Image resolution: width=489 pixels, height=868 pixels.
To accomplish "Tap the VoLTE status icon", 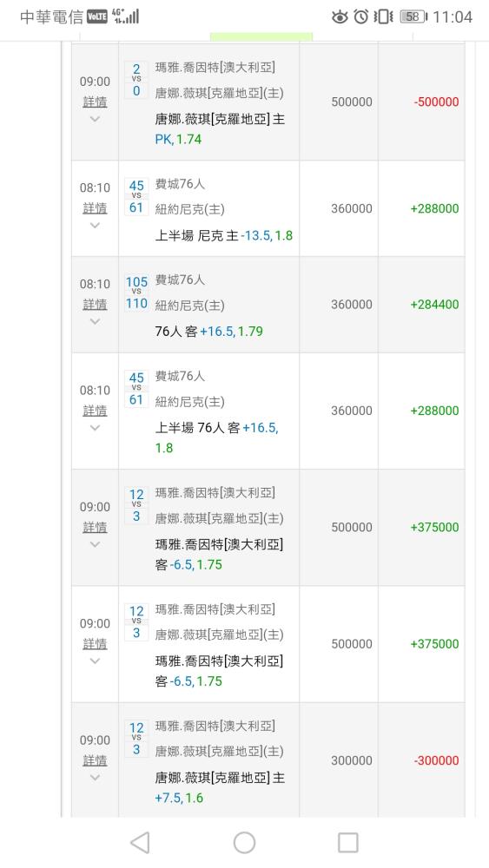I will [x=97, y=16].
